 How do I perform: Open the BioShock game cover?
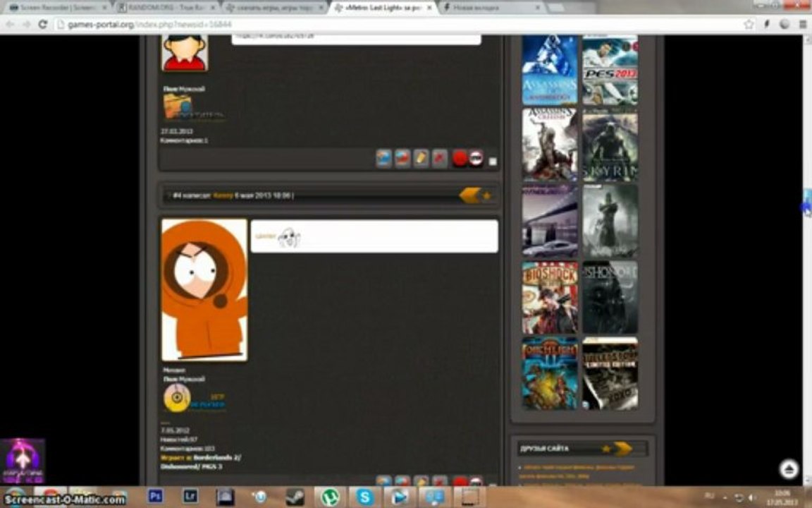(x=550, y=298)
